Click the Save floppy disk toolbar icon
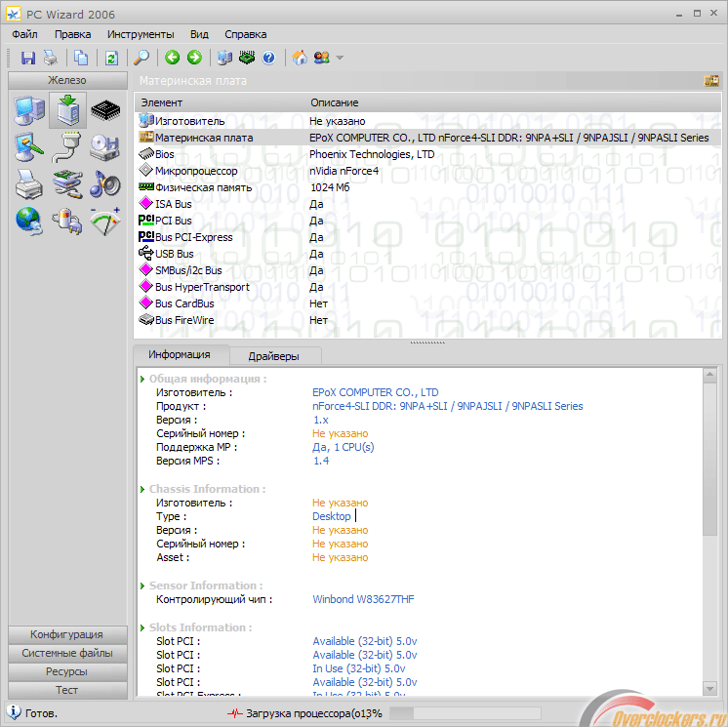The width and height of the screenshot is (728, 727). tap(28, 58)
